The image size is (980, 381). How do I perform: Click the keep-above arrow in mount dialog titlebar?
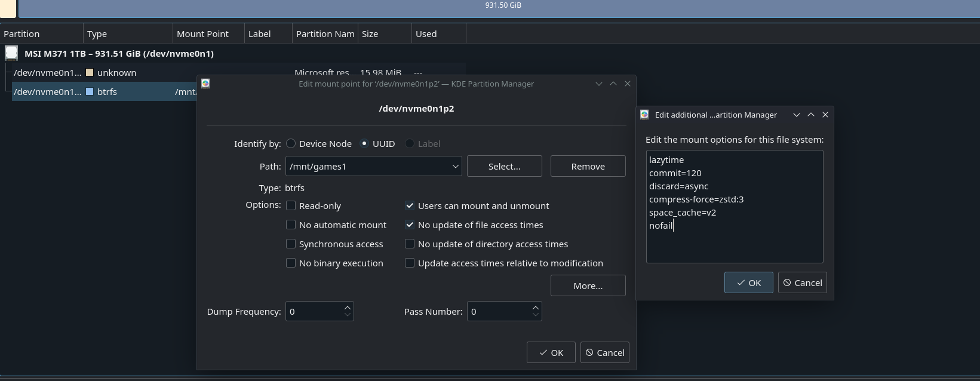[x=613, y=84]
